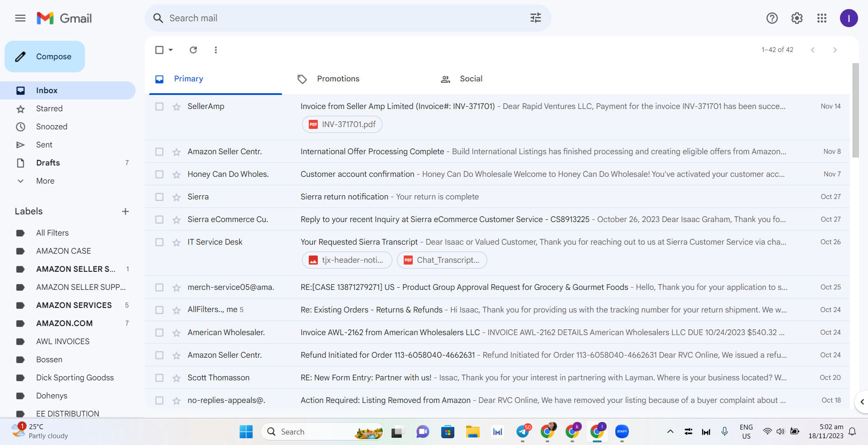Select the IT Service Desk email checkbox
The height and width of the screenshot is (445, 868).
pos(159,242)
